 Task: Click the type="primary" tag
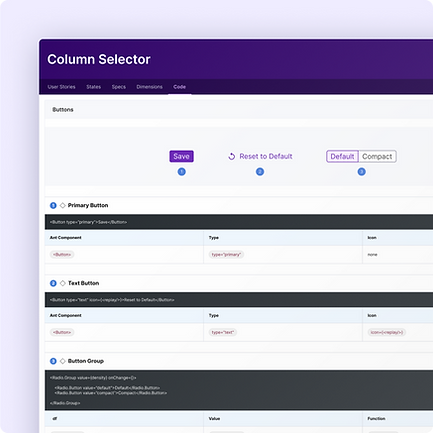tap(226, 255)
